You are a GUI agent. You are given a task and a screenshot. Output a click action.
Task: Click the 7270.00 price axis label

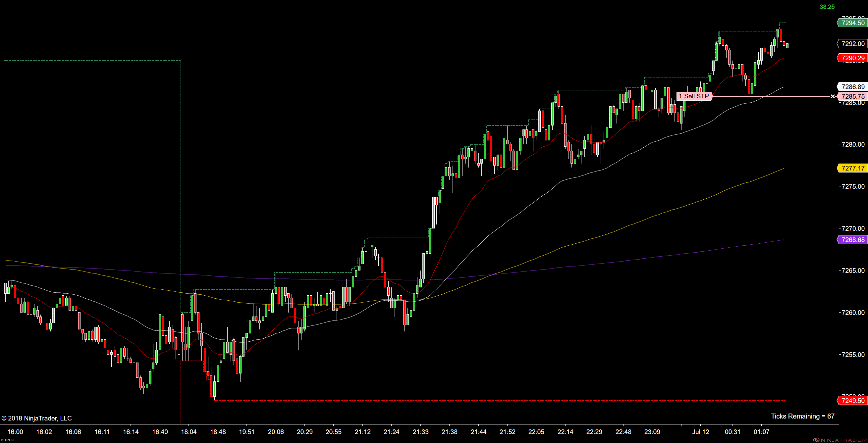click(x=853, y=228)
